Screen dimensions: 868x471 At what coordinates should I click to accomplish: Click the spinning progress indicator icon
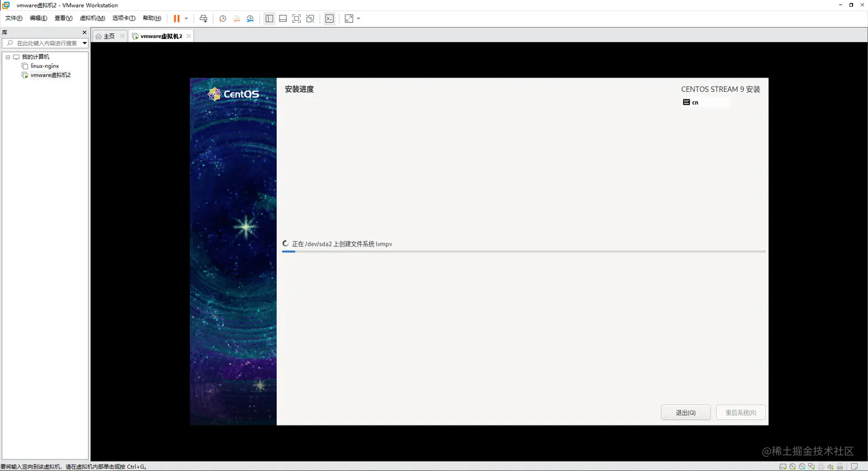pos(285,244)
